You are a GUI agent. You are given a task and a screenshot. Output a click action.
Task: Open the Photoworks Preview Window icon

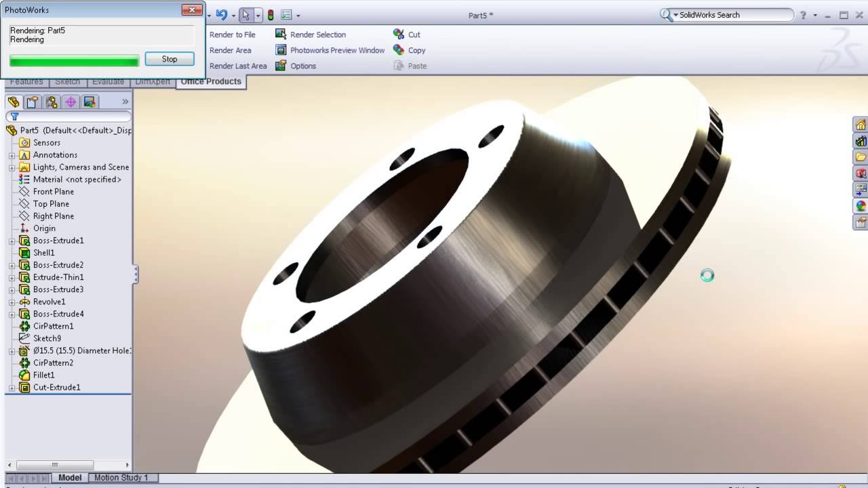coord(281,50)
